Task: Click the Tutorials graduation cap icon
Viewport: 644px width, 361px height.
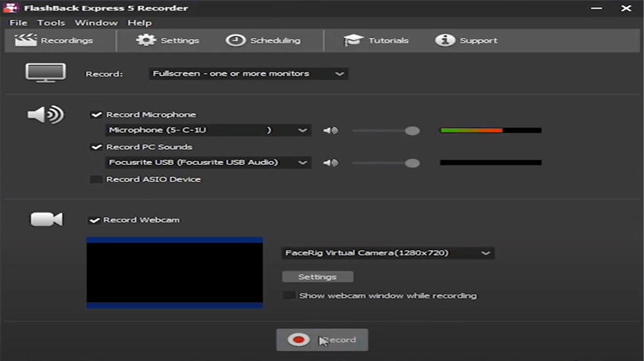Action: click(x=354, y=40)
